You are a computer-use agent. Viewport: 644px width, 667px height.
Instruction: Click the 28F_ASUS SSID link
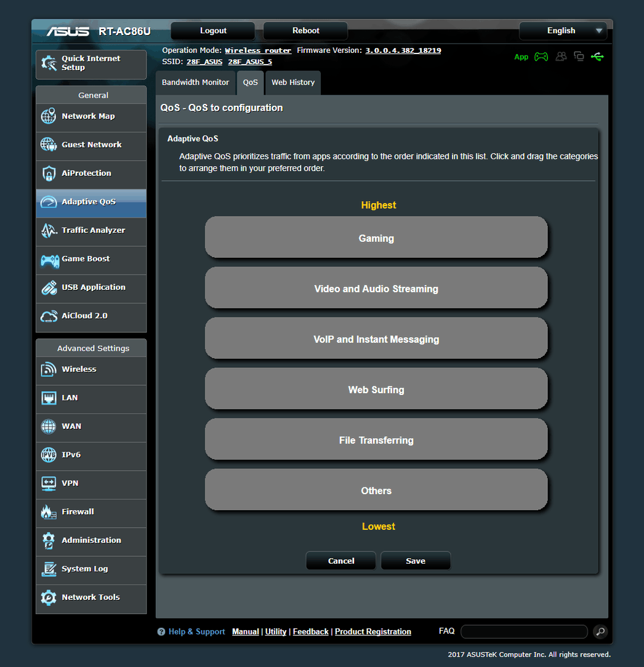click(x=204, y=62)
